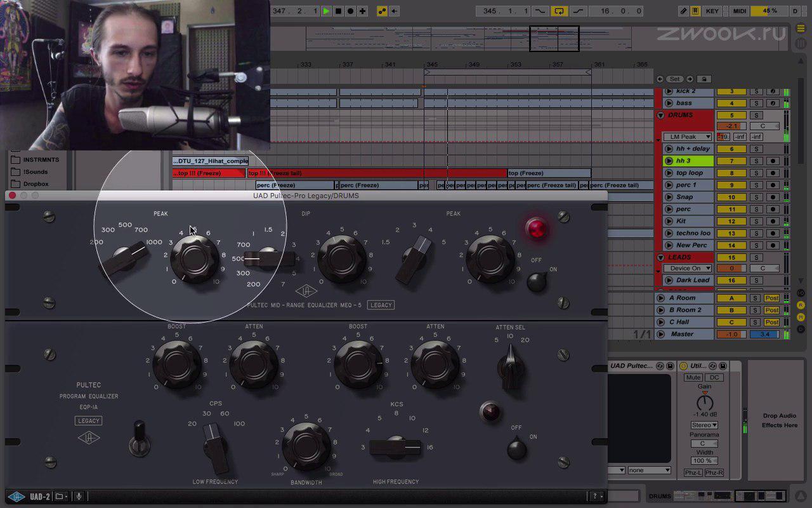
Task: Click the Back to Arrangement arrow
Action: [x=394, y=11]
